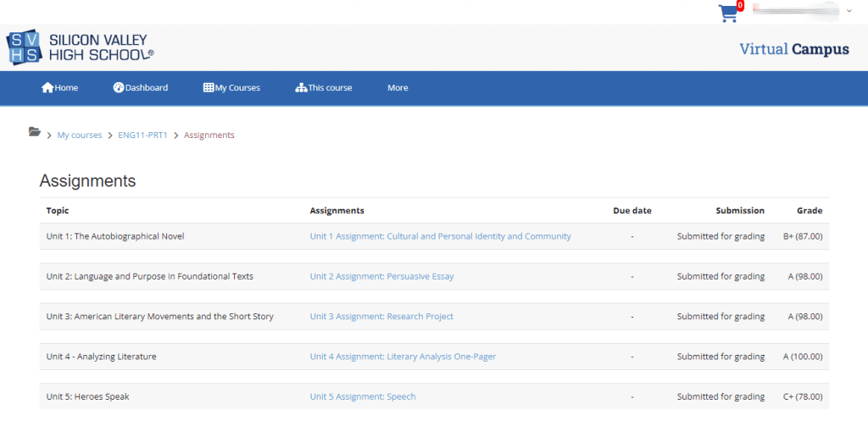Expand the user account menu arrow
The image size is (868, 437).
point(849,11)
